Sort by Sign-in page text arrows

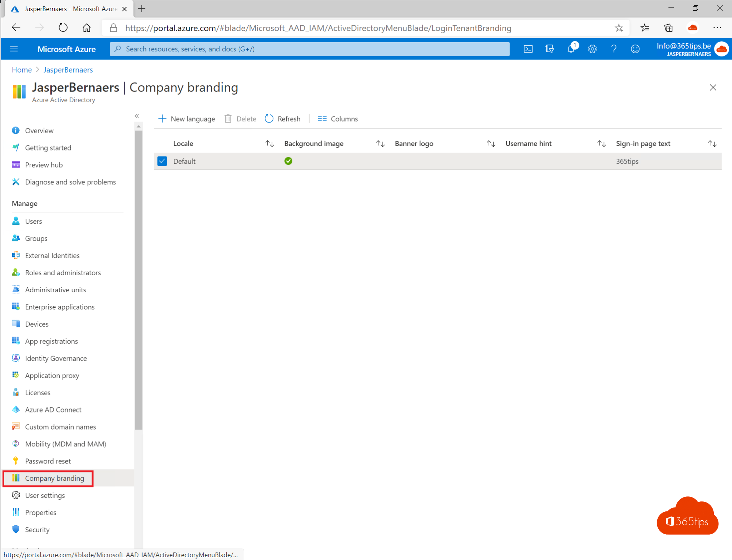712,144
